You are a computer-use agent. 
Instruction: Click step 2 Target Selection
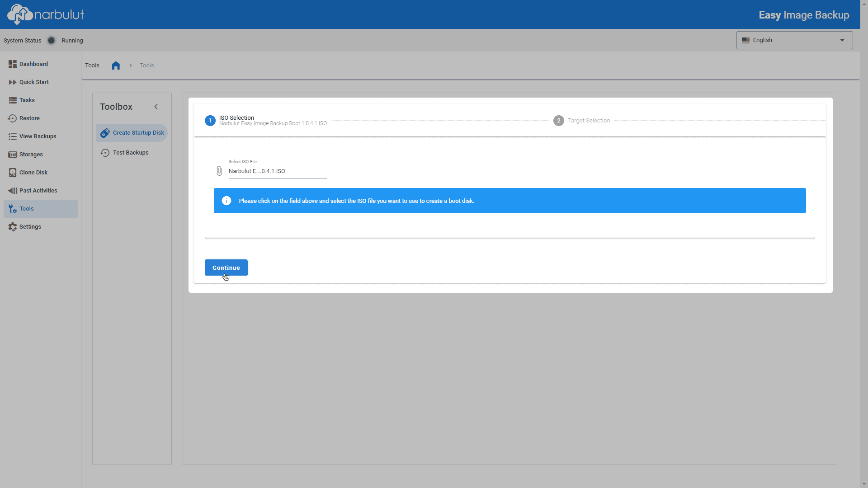click(582, 121)
